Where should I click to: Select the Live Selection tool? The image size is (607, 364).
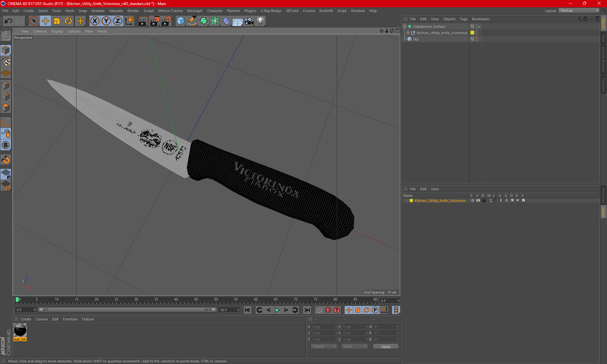point(34,21)
